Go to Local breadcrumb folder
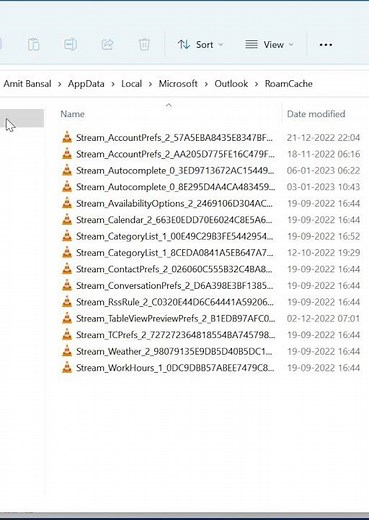The height and width of the screenshot is (520, 369). [x=131, y=84]
